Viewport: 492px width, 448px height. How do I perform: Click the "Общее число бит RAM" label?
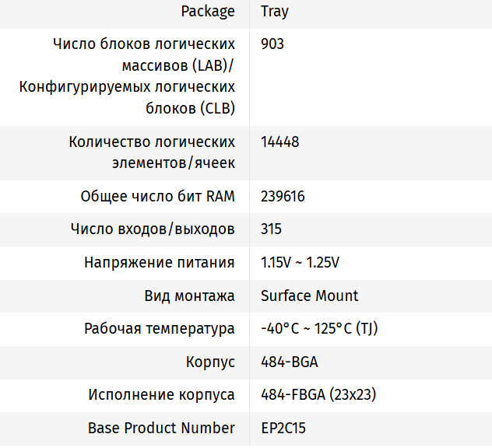pyautogui.click(x=157, y=197)
